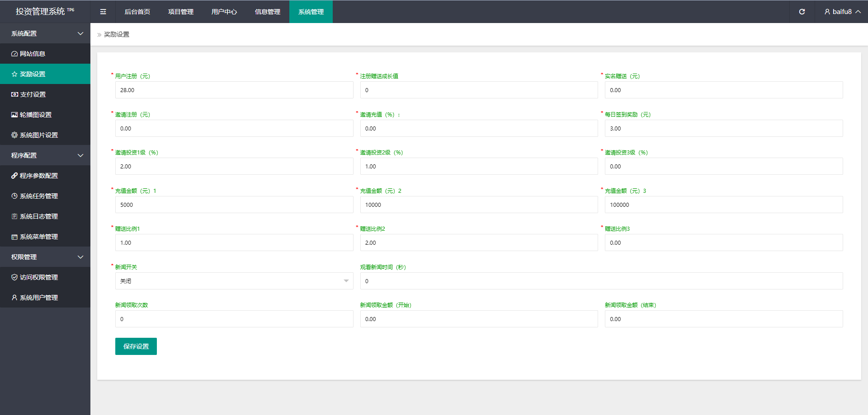Click the sidebar collapse hamburger icon
868x415 pixels.
click(x=103, y=12)
